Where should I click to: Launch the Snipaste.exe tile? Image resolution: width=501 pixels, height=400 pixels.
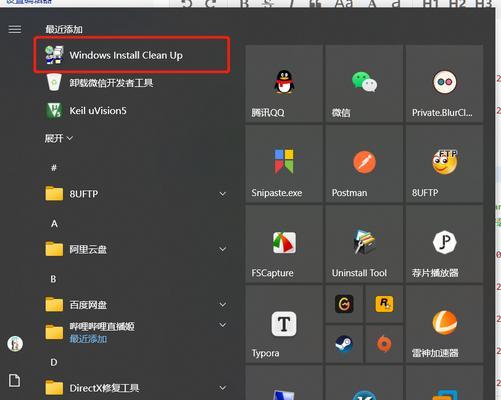pyautogui.click(x=284, y=164)
